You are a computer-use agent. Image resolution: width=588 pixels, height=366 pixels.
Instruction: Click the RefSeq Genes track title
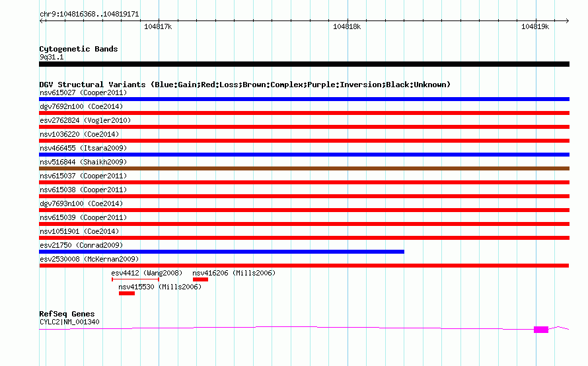click(67, 314)
